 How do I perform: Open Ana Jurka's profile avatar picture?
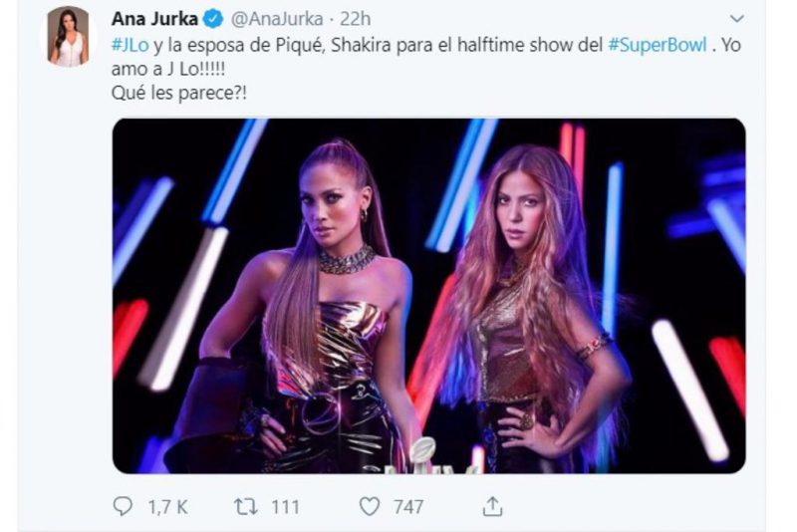(69, 36)
